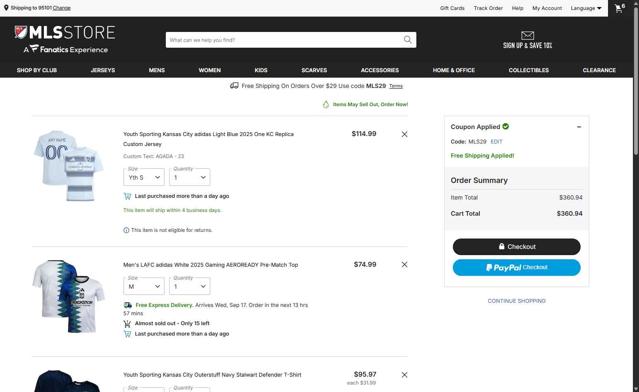Click the Sporting KC Light Blue jersey thumbnail
The height and width of the screenshot is (392, 639).
68,165
